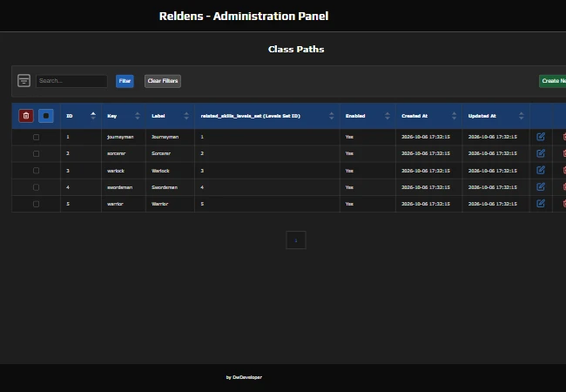This screenshot has width=566, height=392.
Task: Edit the sorcerer row
Action: (541, 153)
